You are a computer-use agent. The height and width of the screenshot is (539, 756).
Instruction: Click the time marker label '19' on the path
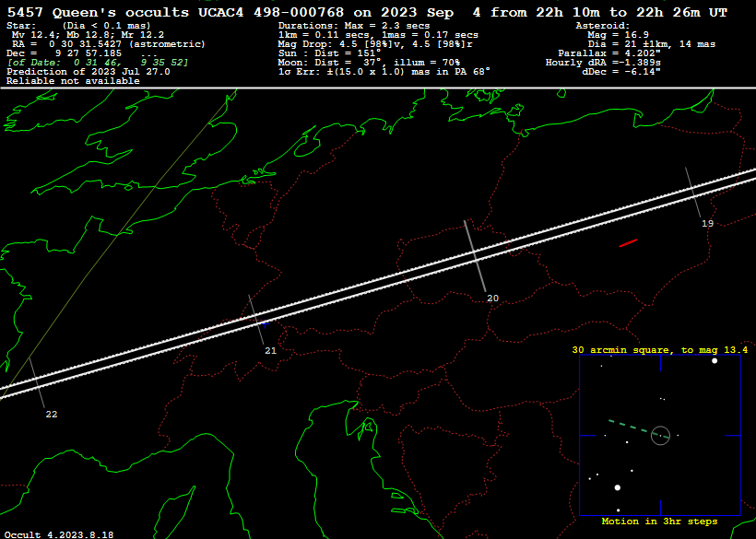[707, 224]
